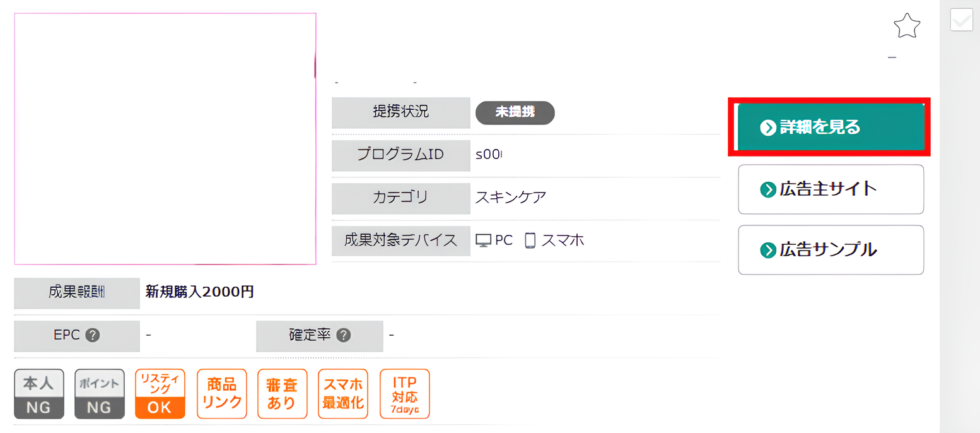Screen dimensions: 980x433
Task: Click the 本人 NG badge icon
Action: click(39, 394)
